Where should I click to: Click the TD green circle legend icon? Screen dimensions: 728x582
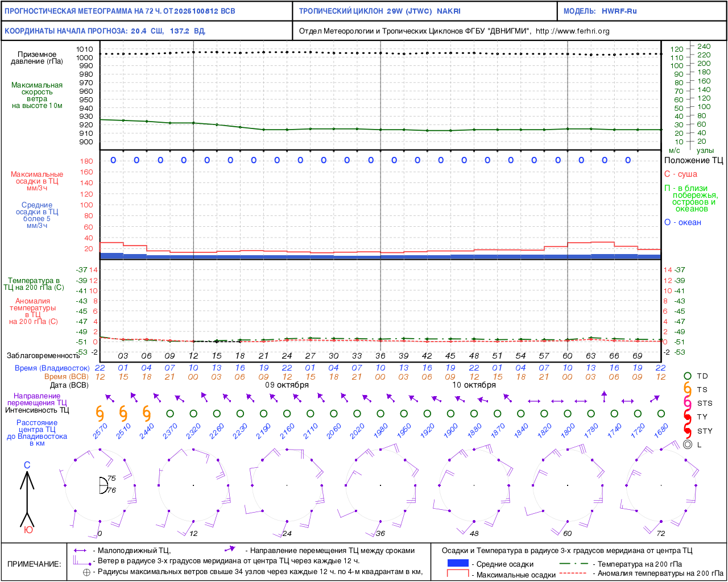[x=687, y=376]
